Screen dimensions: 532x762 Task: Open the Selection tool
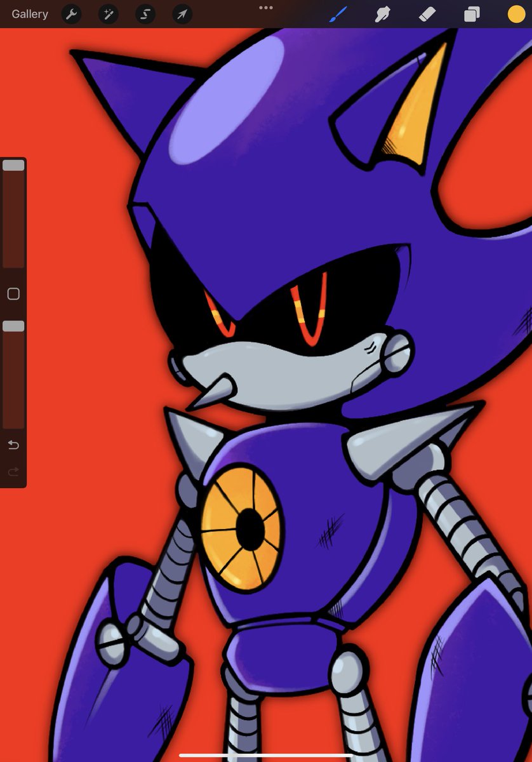(x=145, y=15)
